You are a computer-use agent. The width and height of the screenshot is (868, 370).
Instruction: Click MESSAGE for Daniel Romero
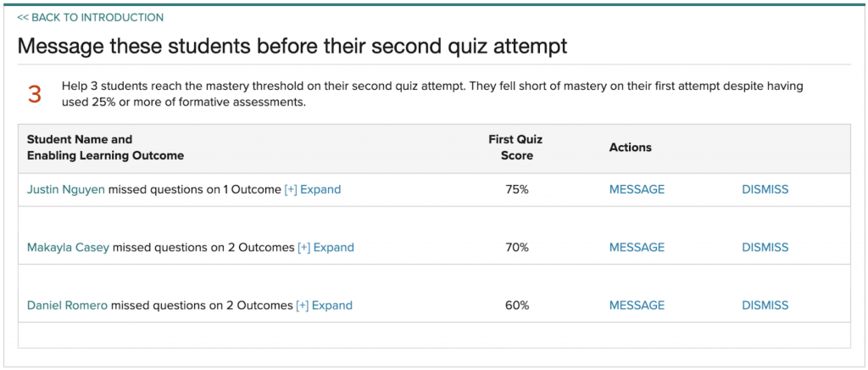click(637, 306)
